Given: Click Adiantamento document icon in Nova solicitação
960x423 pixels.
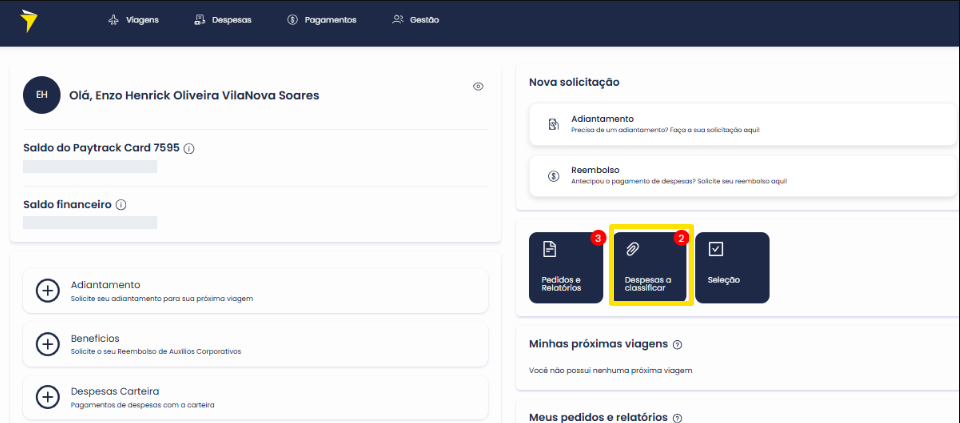Looking at the screenshot, I should click(x=553, y=124).
